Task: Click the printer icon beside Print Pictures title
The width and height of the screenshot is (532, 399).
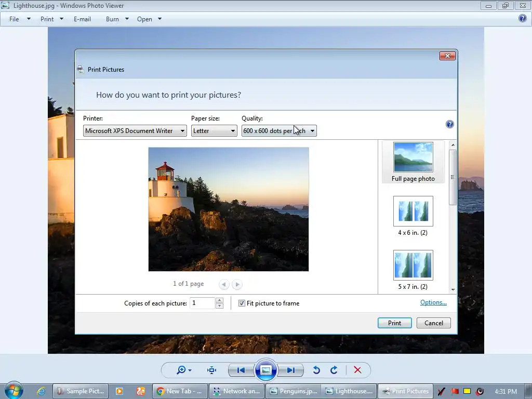Action: [81, 70]
